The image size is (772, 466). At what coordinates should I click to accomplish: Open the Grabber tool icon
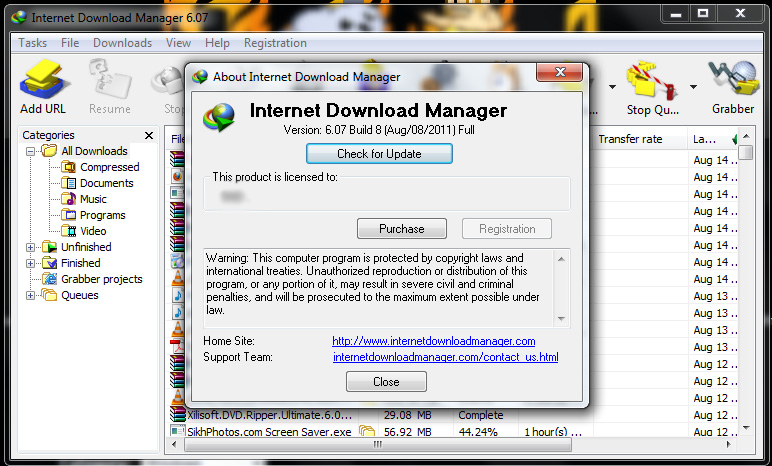(733, 78)
